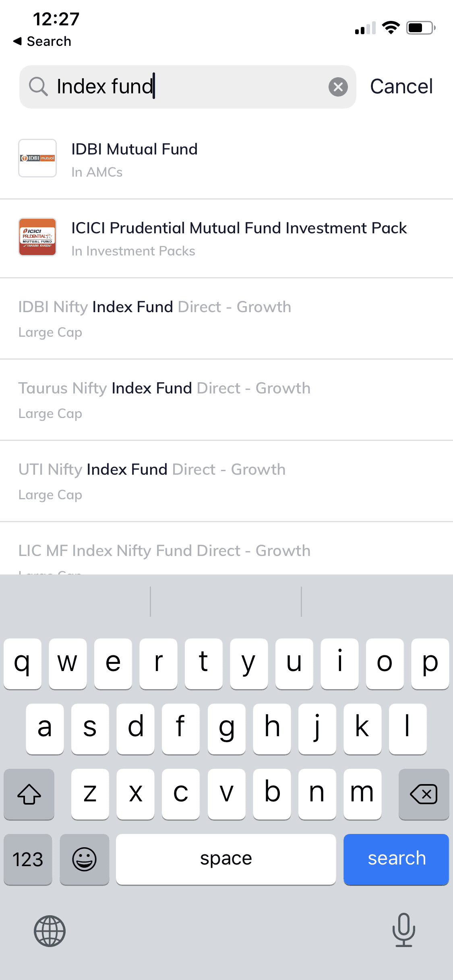The height and width of the screenshot is (980, 453).
Task: Go back to Search via back arrow
Action: click(42, 41)
